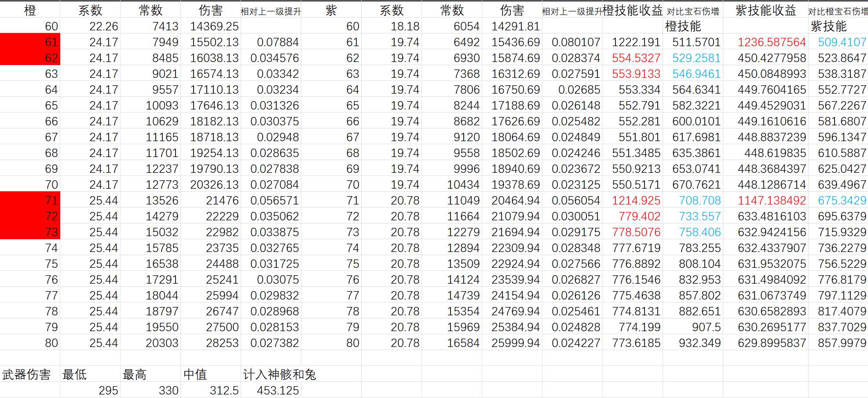The width and height of the screenshot is (868, 398).
Task: Select the header cell labeled 橙
Action: [30, 10]
